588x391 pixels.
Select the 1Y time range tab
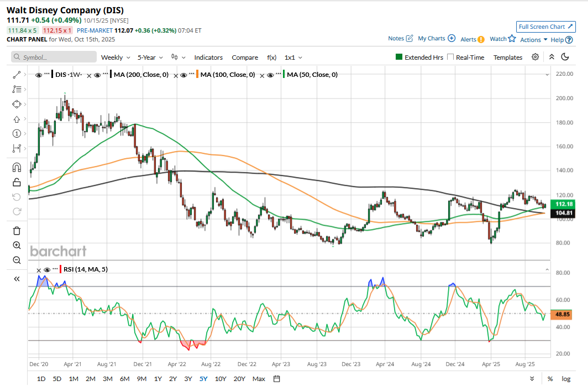[158, 379]
